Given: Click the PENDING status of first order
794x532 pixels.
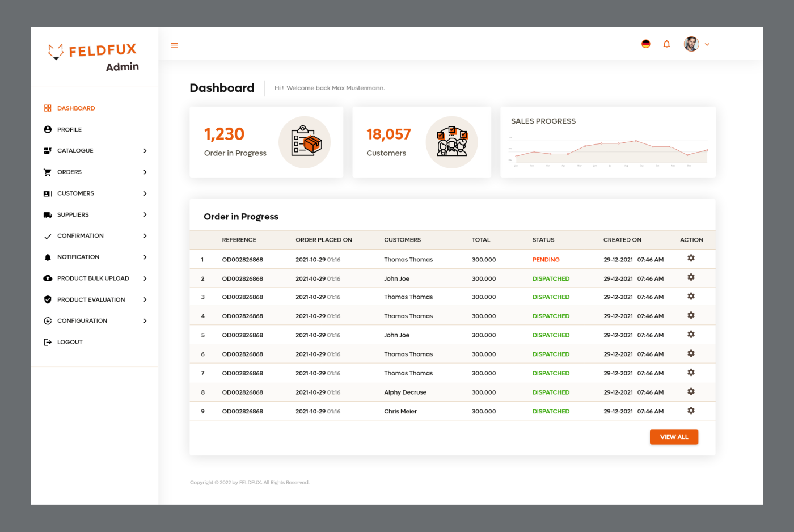Looking at the screenshot, I should point(546,260).
